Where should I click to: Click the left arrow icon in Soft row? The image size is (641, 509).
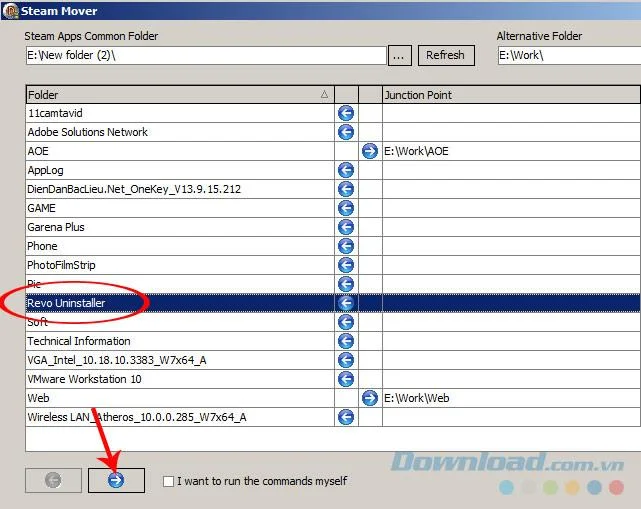pos(346,322)
